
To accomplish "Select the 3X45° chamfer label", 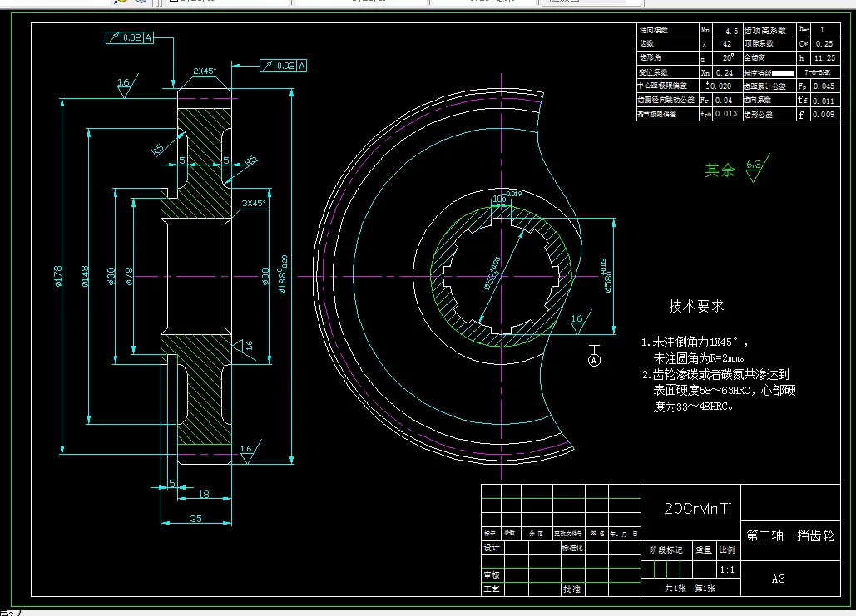I will click(253, 203).
